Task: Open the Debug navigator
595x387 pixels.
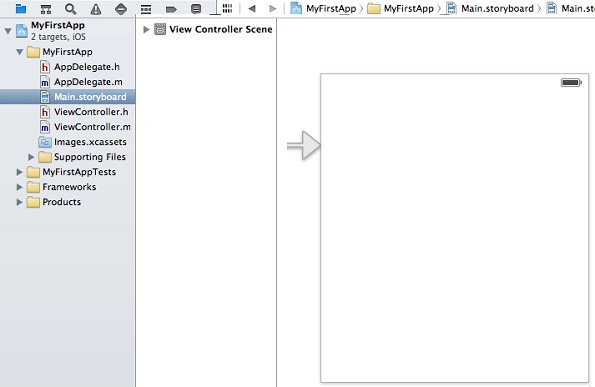Action: point(146,9)
